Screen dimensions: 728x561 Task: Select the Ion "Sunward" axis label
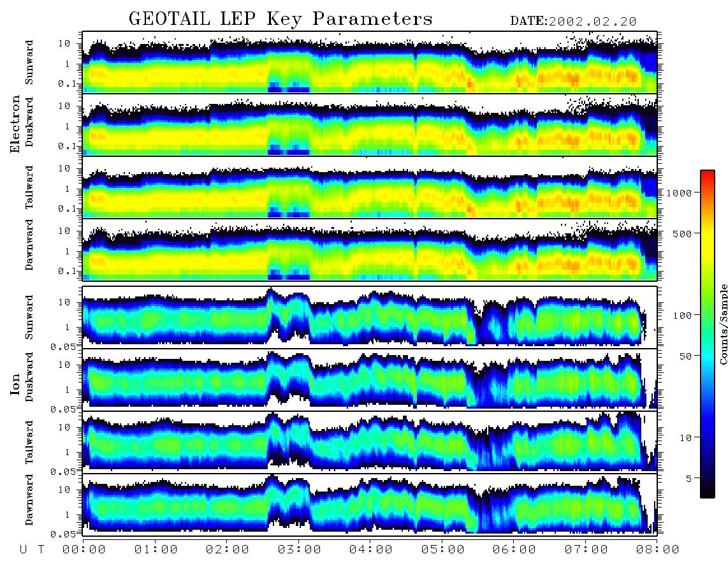tap(29, 317)
